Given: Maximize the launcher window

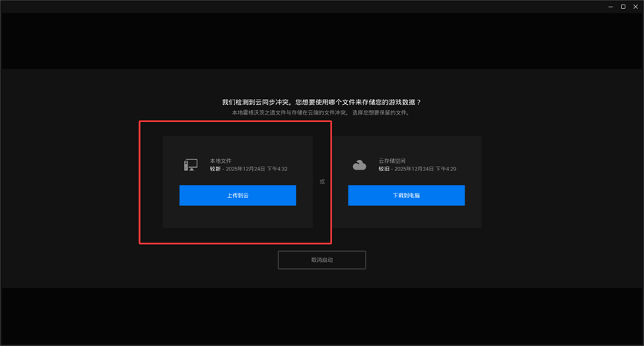Looking at the screenshot, I should point(623,7).
